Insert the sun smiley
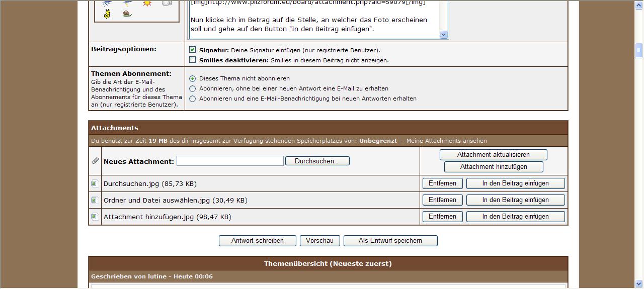644x289 pixels. [147, 3]
